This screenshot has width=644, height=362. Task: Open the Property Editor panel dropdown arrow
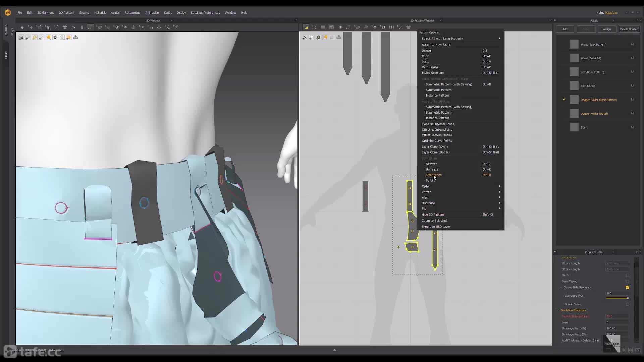click(x=613, y=252)
